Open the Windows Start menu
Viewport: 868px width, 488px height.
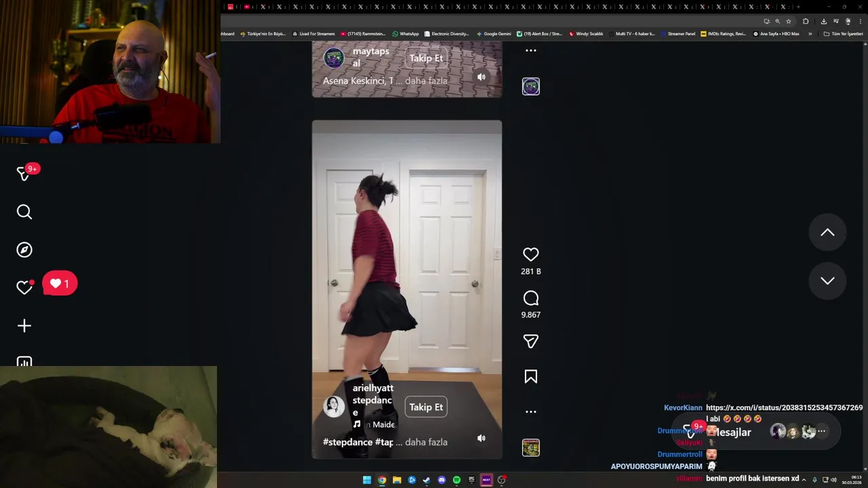coord(367,480)
